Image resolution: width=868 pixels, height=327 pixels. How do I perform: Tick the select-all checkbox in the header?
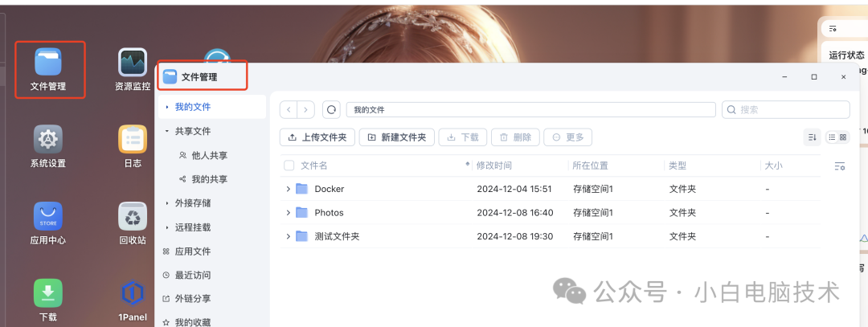(x=289, y=166)
